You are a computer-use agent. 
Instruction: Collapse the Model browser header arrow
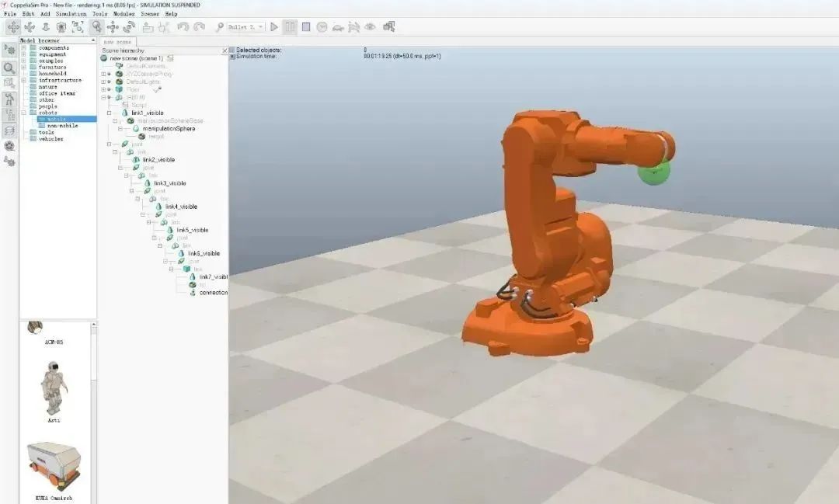point(93,40)
